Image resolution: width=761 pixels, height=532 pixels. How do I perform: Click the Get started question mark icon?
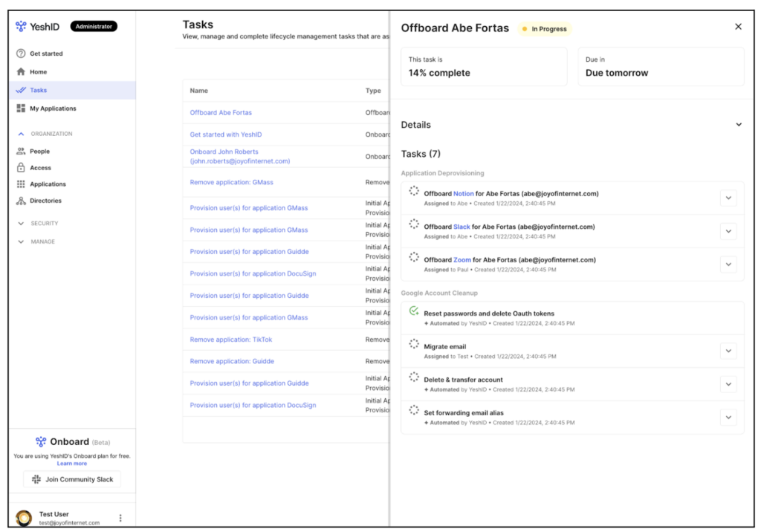[x=21, y=53]
